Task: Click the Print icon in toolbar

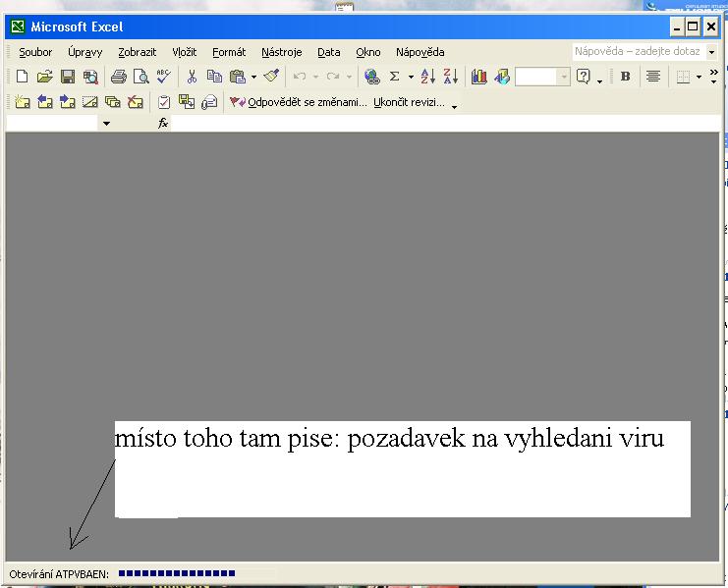Action: (119, 77)
